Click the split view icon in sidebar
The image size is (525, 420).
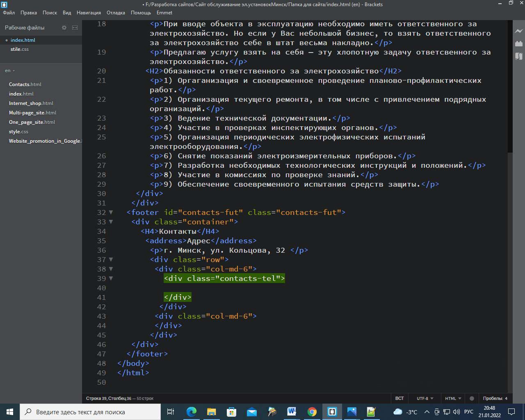click(75, 27)
